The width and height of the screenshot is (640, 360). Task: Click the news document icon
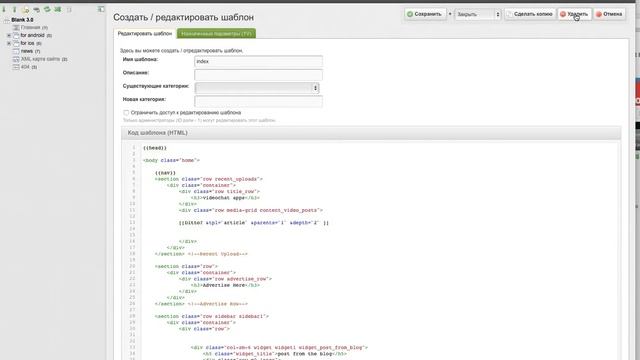pyautogui.click(x=16, y=51)
